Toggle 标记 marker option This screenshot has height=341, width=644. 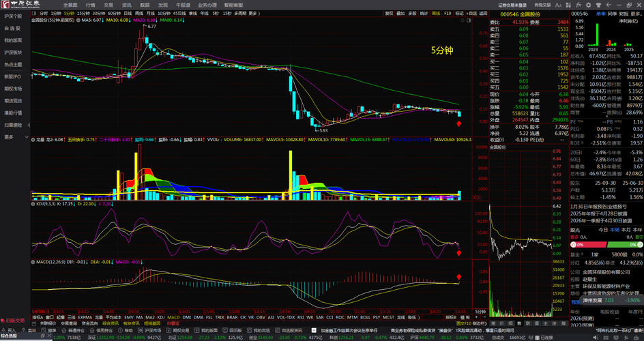click(x=459, y=13)
